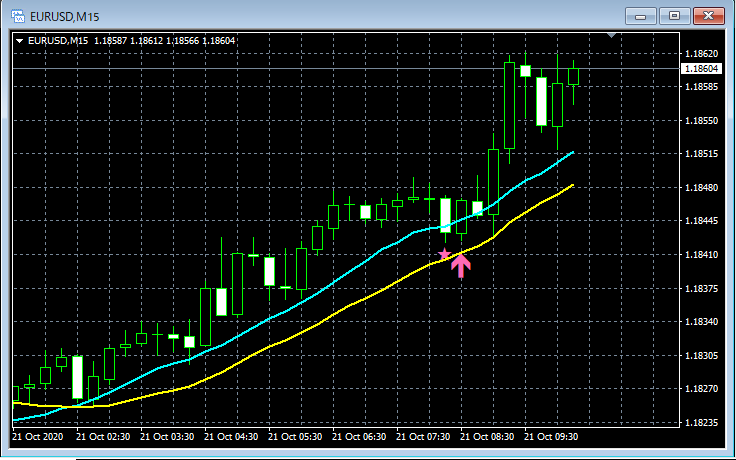
Task: Click the 1.18305 price scale label
Action: coord(701,356)
